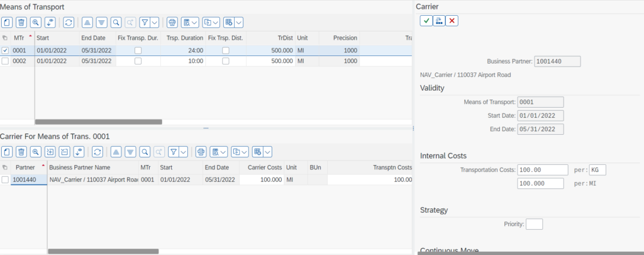Sort ascending in Means of Transport toolbar
Image resolution: width=644 pixels, height=255 pixels.
pyautogui.click(x=87, y=22)
